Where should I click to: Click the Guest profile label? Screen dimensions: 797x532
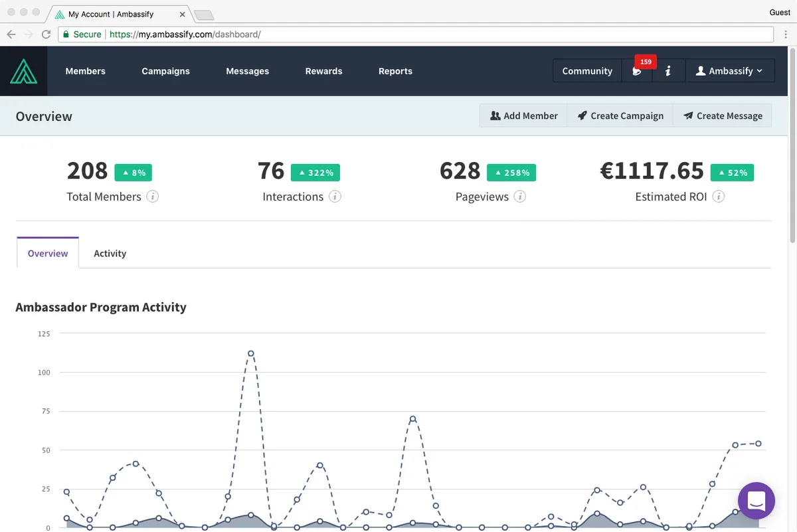pos(780,13)
